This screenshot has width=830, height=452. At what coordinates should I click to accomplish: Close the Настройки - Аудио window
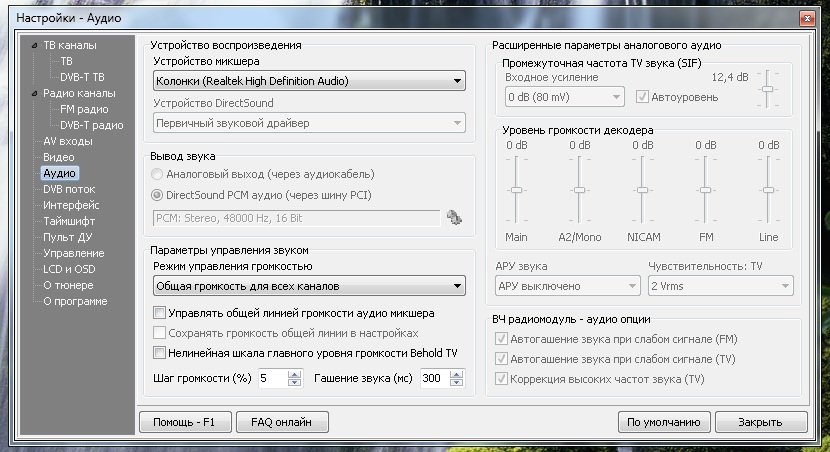(x=809, y=17)
